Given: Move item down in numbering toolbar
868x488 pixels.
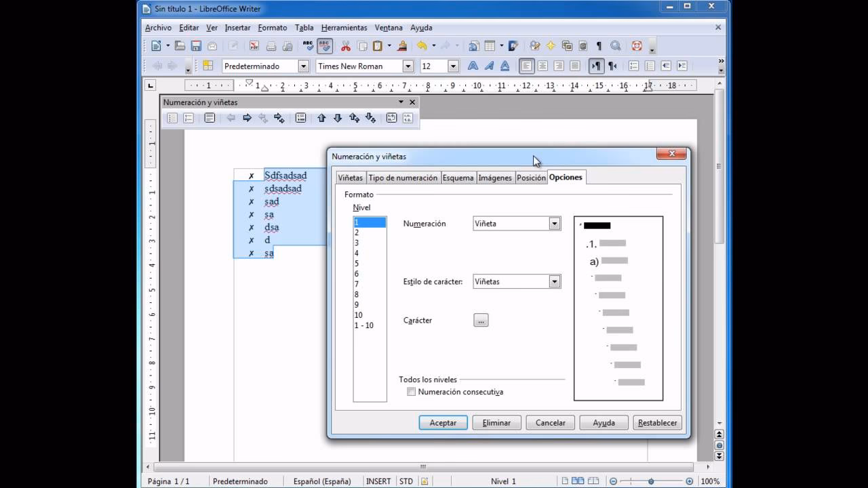Looking at the screenshot, I should pos(337,117).
